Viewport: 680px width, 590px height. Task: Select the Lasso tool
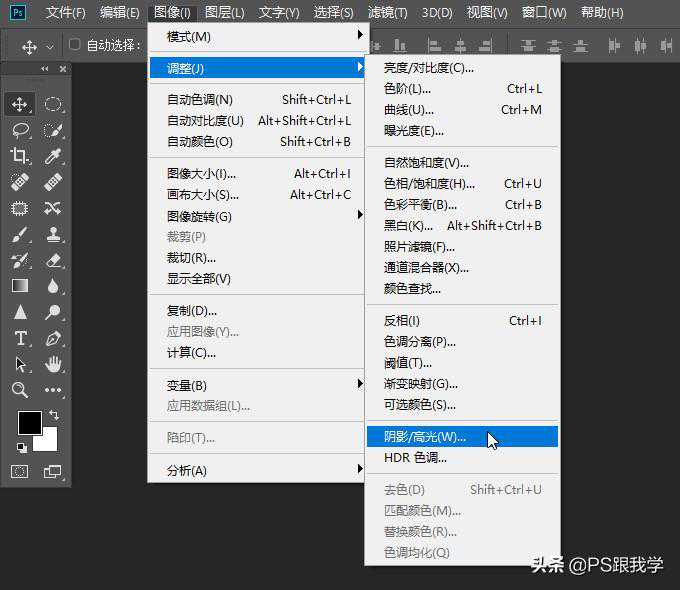pos(20,130)
